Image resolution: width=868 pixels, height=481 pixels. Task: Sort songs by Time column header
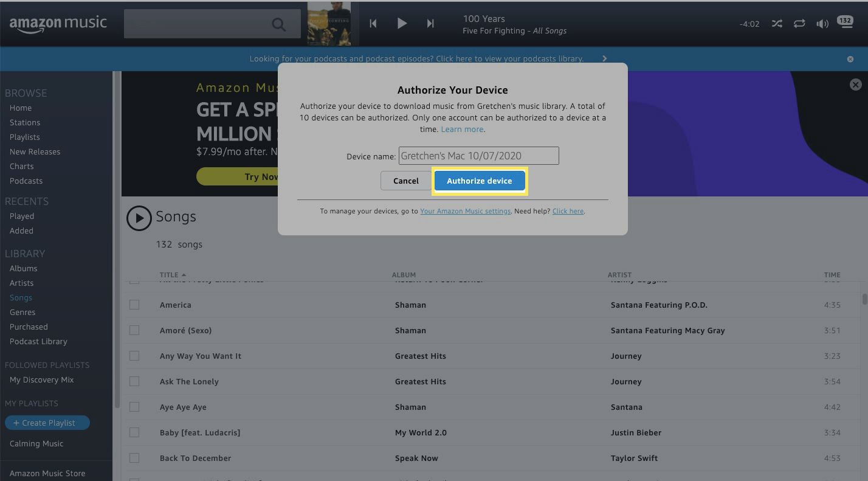point(832,275)
